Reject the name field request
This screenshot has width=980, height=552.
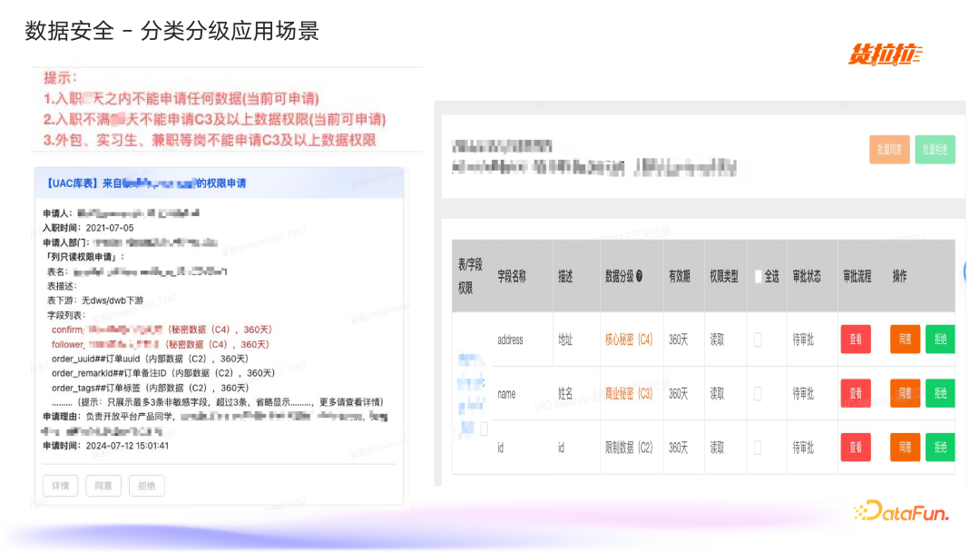pos(940,393)
